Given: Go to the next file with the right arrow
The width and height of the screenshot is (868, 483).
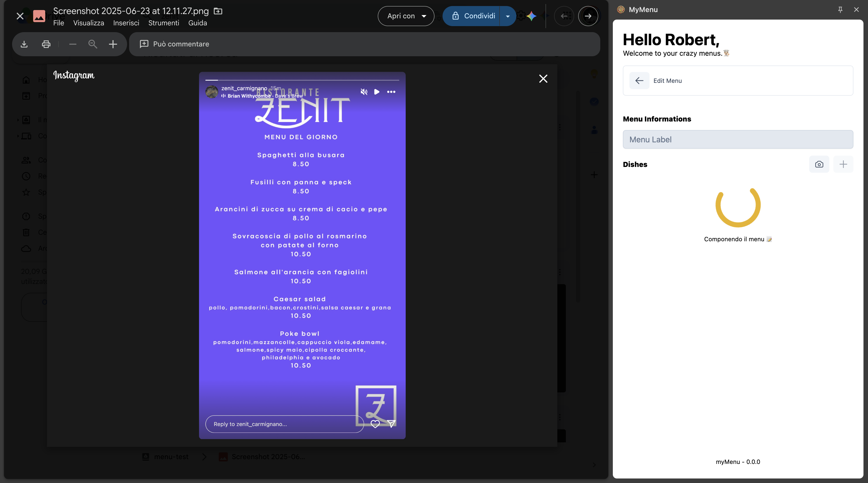Looking at the screenshot, I should pos(588,16).
